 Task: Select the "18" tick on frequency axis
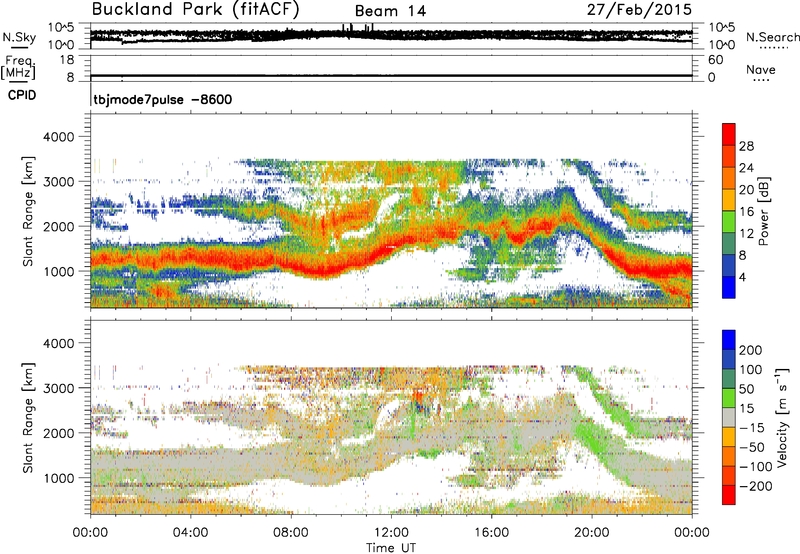click(67, 60)
